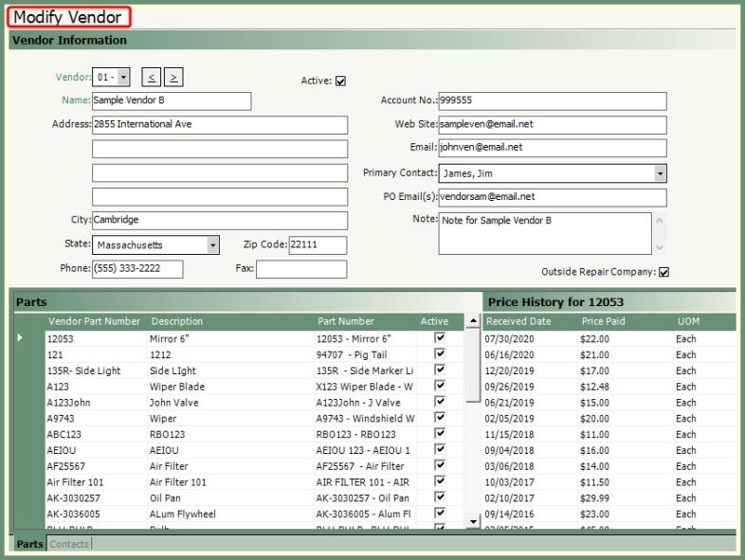Click the previous vendor arrow button

pyautogui.click(x=150, y=77)
